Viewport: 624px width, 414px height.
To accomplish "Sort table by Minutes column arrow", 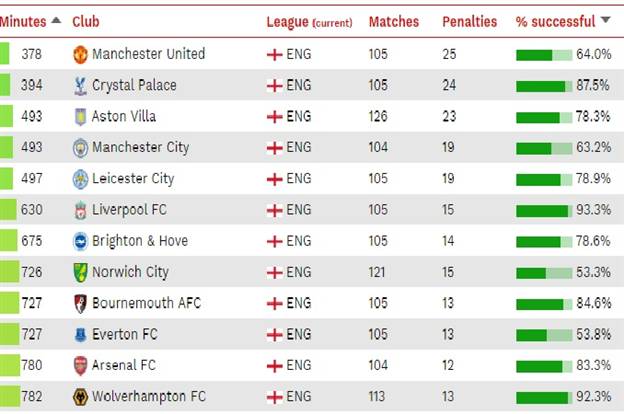I will tap(55, 21).
